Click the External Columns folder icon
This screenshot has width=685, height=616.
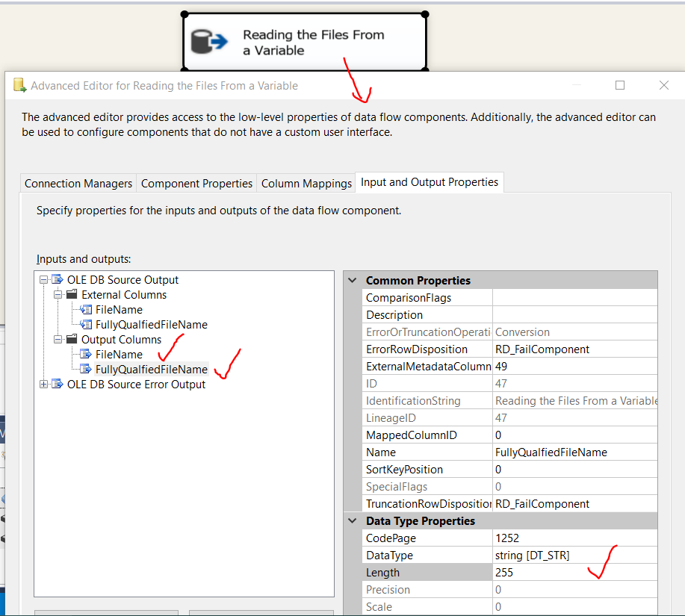(72, 294)
